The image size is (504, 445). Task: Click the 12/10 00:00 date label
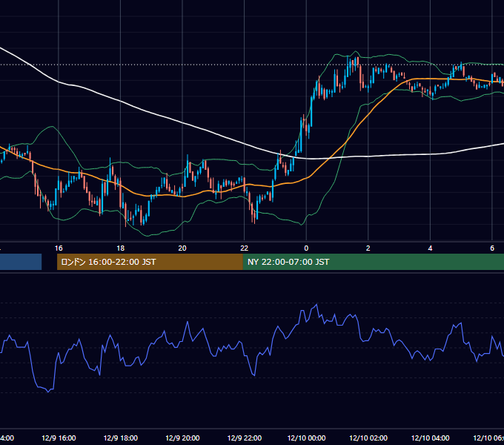(306, 438)
